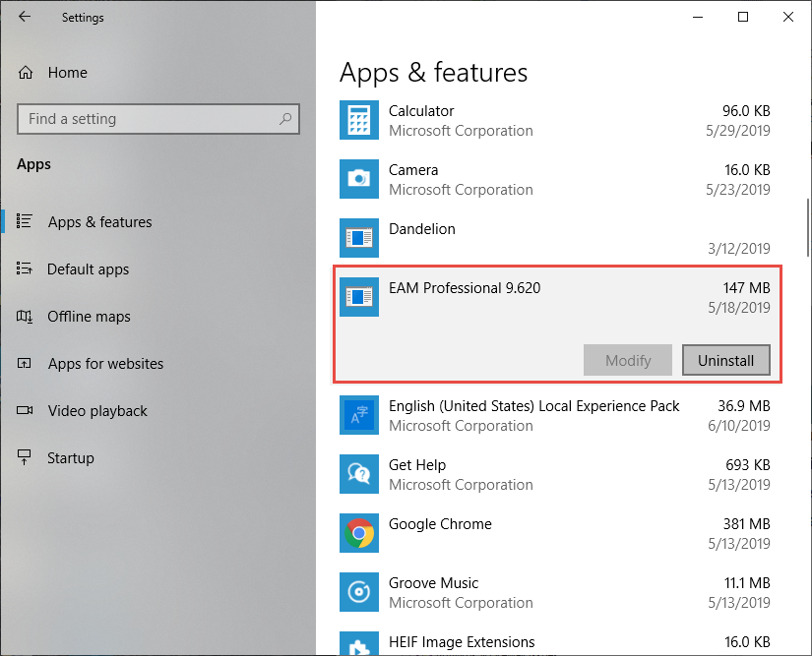The image size is (812, 656).
Task: Click the 96.0 KB size value
Action: click(746, 111)
